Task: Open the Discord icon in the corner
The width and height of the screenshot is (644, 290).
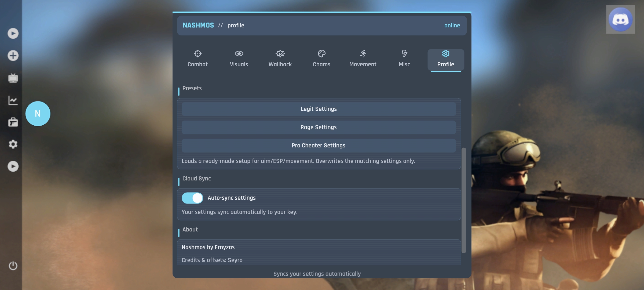Action: (620, 19)
